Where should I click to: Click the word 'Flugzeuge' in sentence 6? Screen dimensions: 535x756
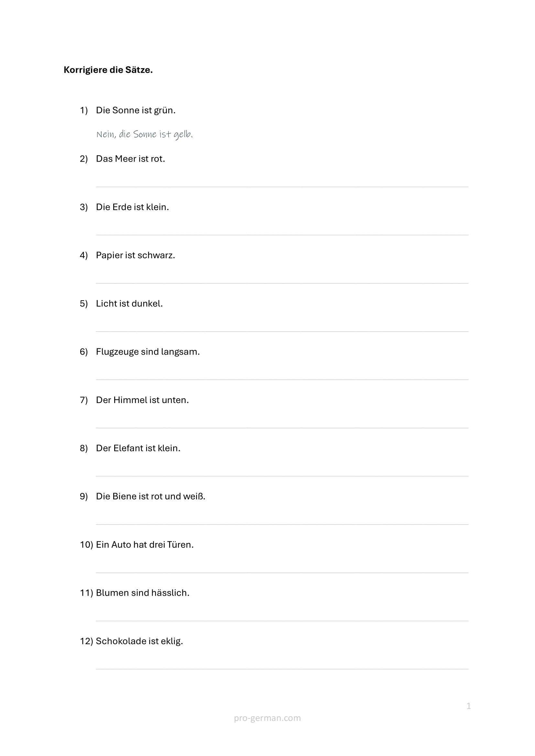pyautogui.click(x=117, y=352)
